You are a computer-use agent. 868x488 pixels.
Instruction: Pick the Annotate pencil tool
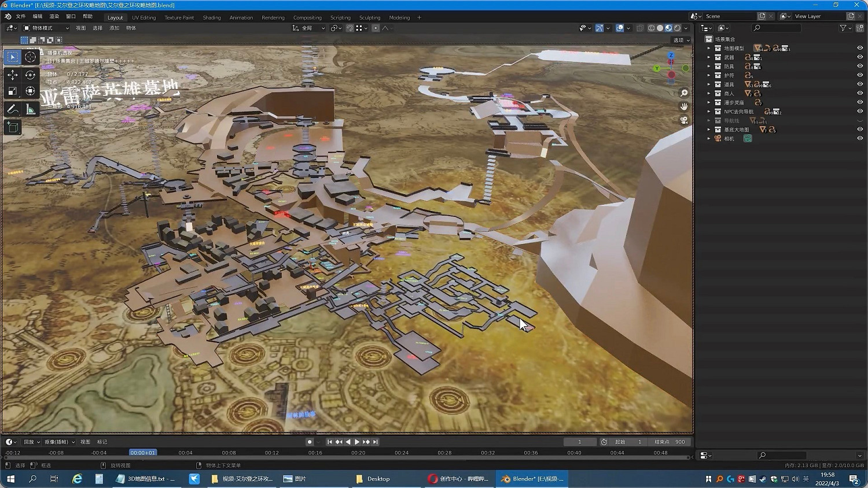click(13, 109)
